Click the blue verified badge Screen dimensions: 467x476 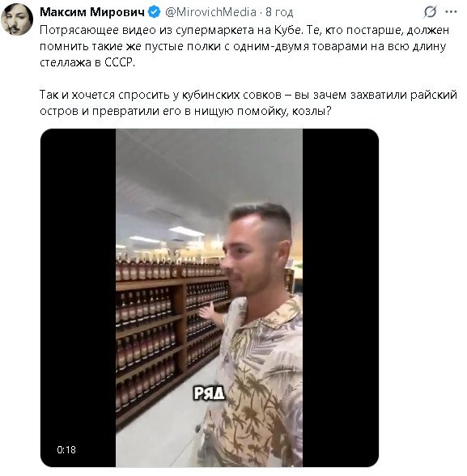click(x=155, y=12)
